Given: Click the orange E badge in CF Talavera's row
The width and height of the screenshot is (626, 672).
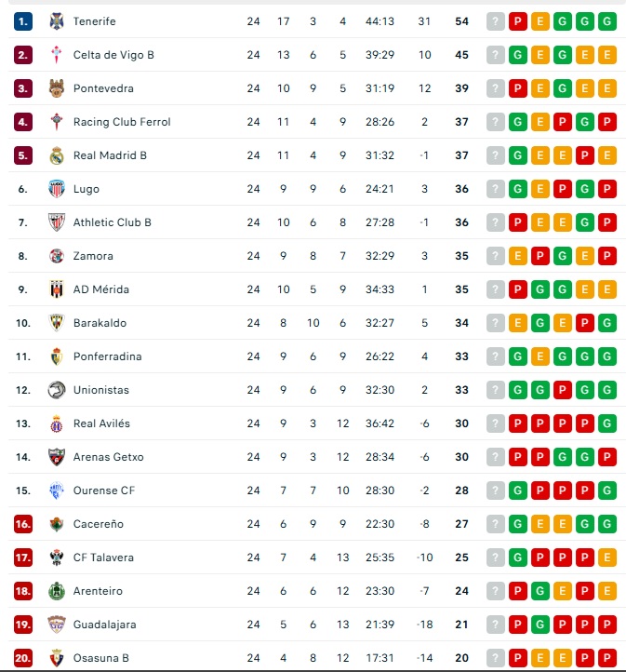Looking at the screenshot, I should (607, 558).
